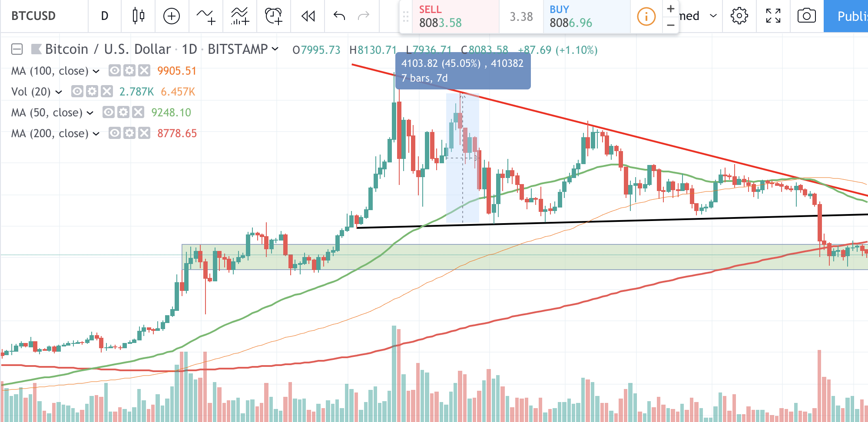868x422 pixels.
Task: Open the compare or add symbol button
Action: pyautogui.click(x=172, y=16)
